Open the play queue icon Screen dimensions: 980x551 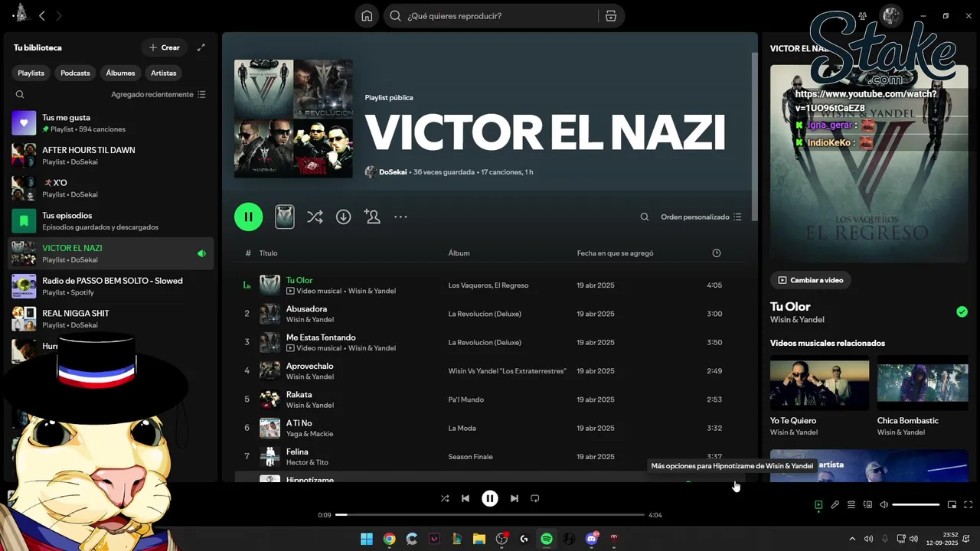coord(851,505)
